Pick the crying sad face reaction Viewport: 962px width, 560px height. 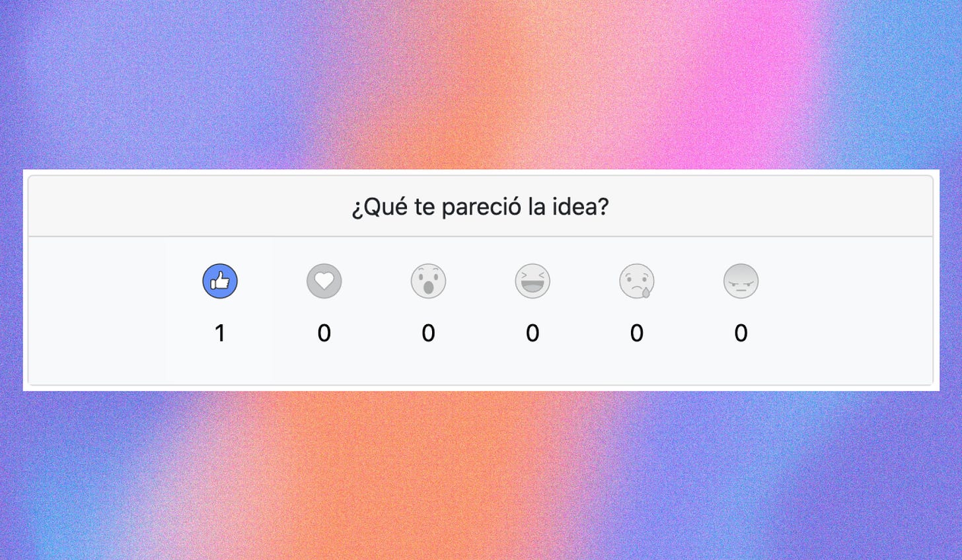(x=636, y=281)
